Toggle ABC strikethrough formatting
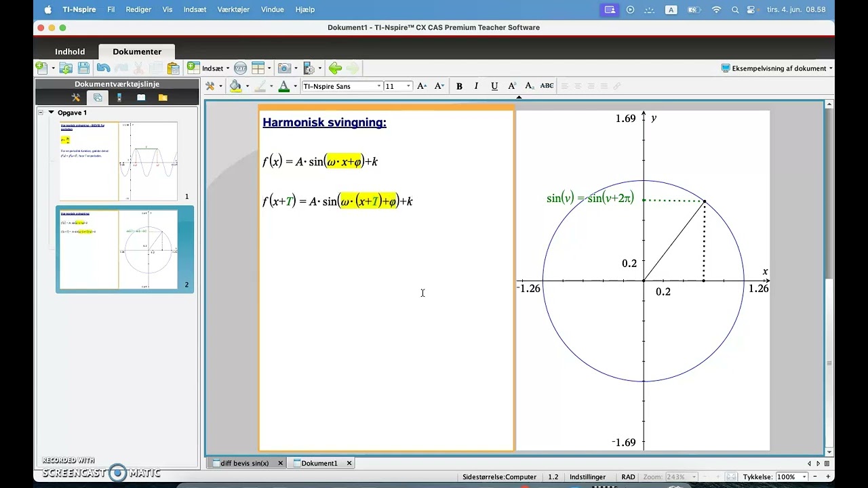 [547, 86]
